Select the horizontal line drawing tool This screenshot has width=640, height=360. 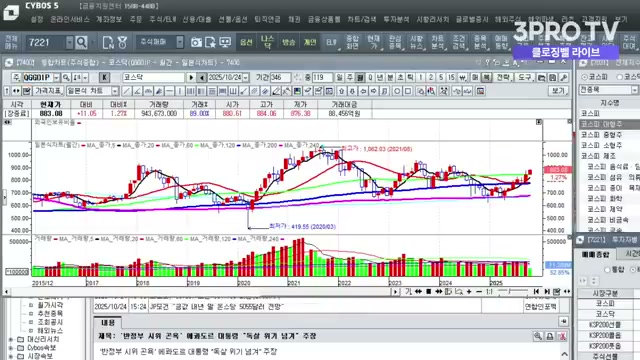tap(169, 91)
